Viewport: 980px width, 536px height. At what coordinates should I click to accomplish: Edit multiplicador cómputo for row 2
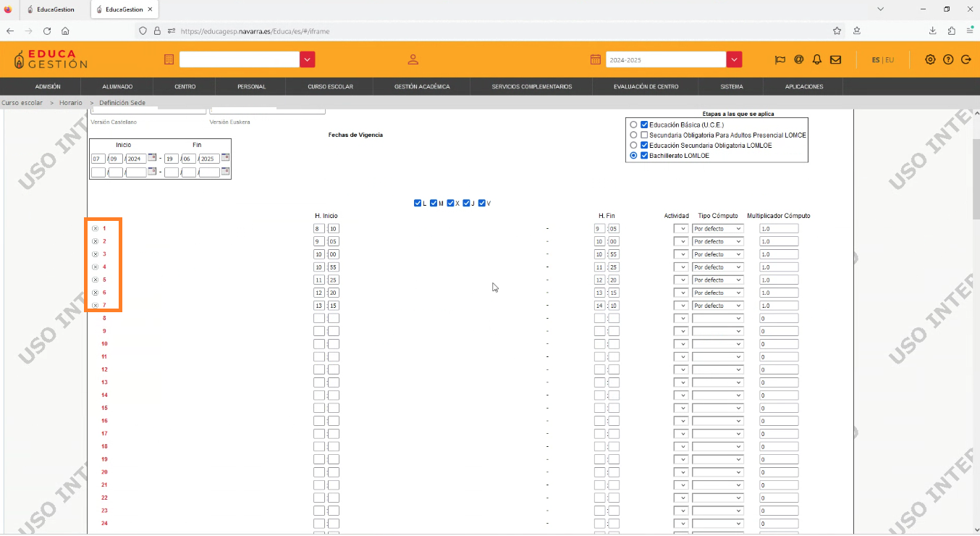(x=779, y=241)
